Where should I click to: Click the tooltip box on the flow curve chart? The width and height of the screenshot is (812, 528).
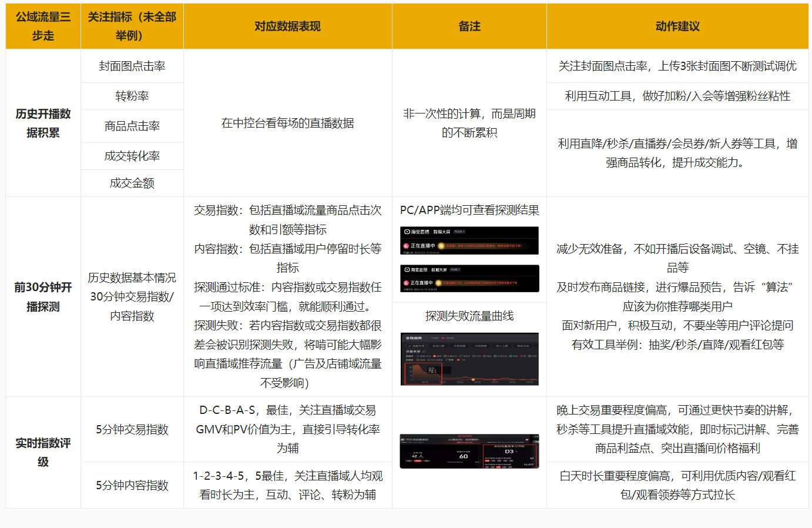[x=432, y=370]
